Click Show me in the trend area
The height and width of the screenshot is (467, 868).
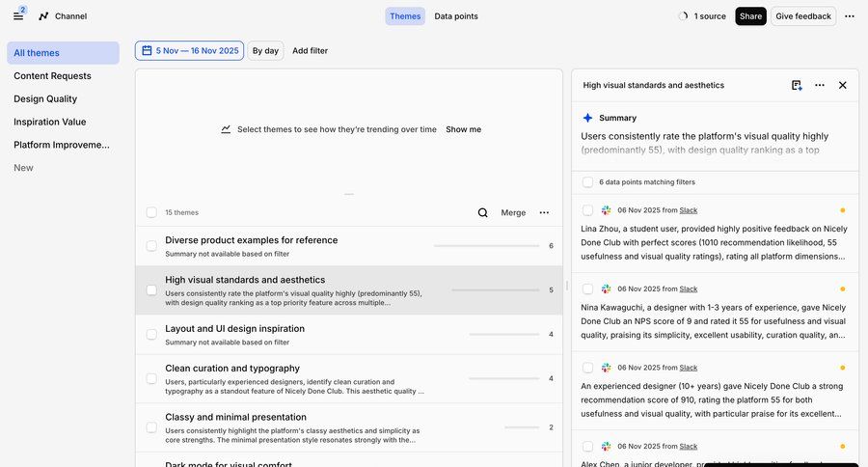(x=463, y=129)
